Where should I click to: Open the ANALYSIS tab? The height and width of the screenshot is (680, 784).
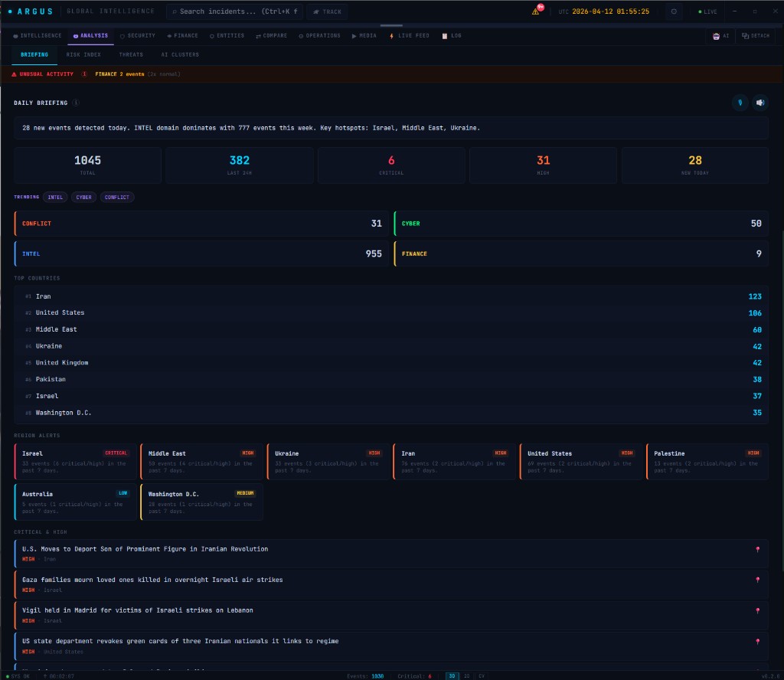[90, 36]
